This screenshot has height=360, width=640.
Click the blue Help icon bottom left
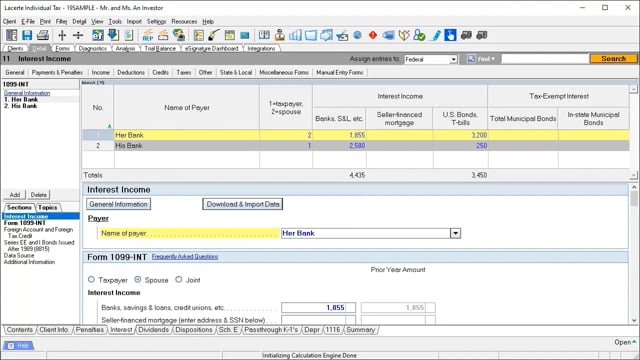click(x=18, y=346)
